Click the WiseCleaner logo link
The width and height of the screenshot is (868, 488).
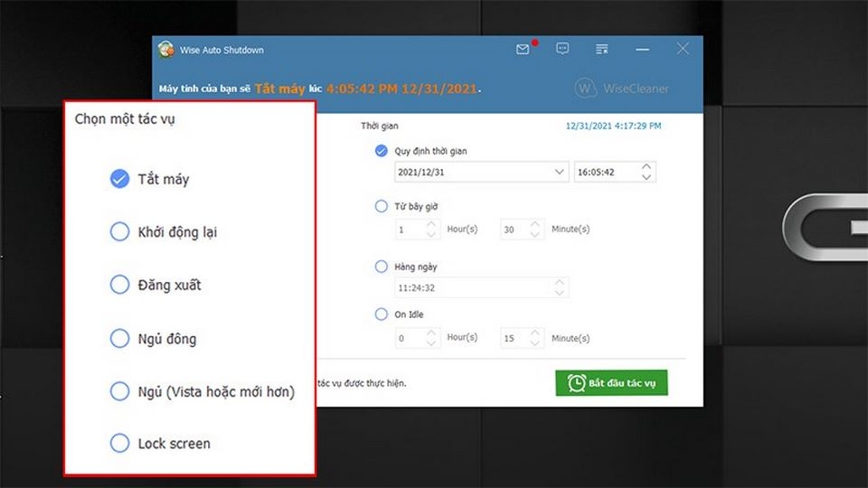(621, 88)
